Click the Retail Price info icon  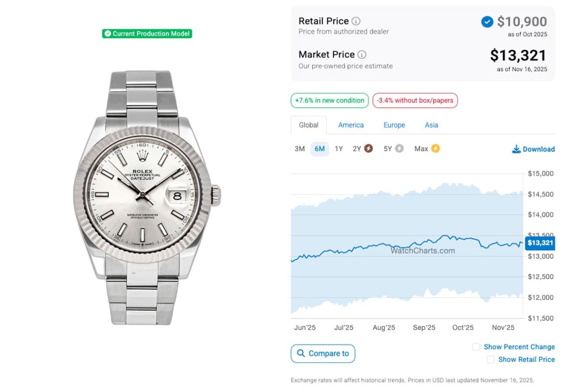(x=356, y=21)
